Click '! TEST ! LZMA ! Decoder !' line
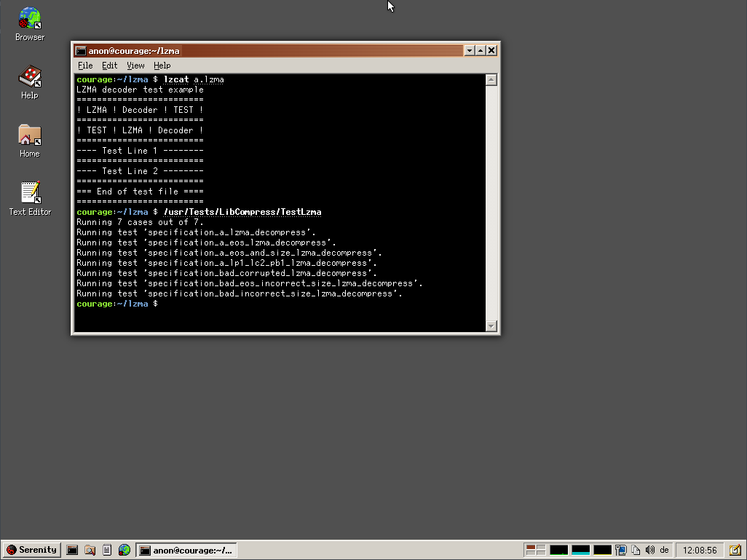Image resolution: width=747 pixels, height=560 pixels. pyautogui.click(x=140, y=130)
